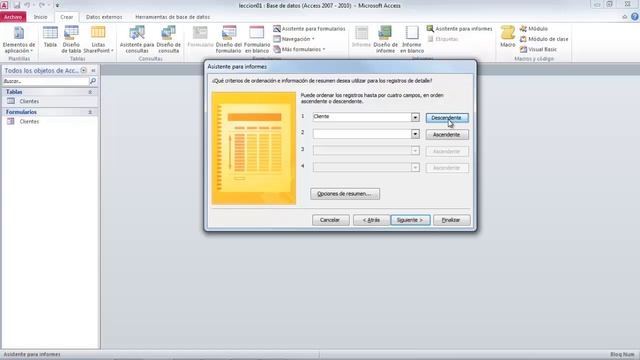This screenshot has height=360, width=640.
Task: Open Diseño de consulta
Action: coord(169,39)
